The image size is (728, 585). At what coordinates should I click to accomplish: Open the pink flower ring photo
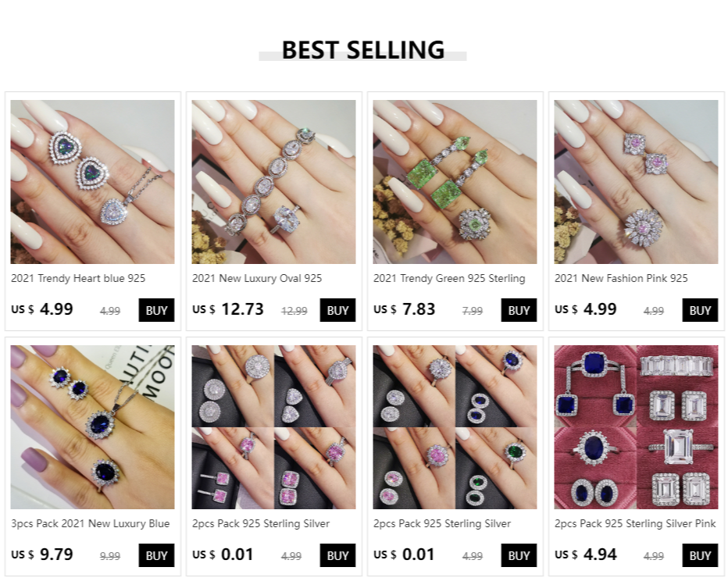pos(636,181)
